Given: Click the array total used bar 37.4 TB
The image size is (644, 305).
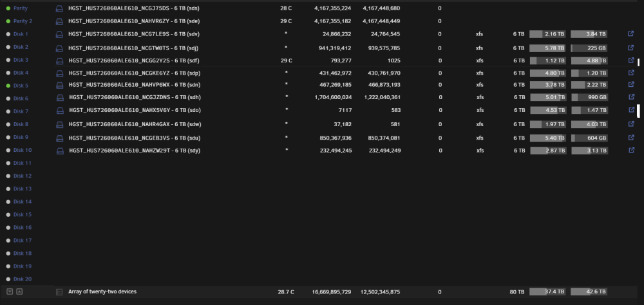Looking at the screenshot, I should tap(547, 291).
